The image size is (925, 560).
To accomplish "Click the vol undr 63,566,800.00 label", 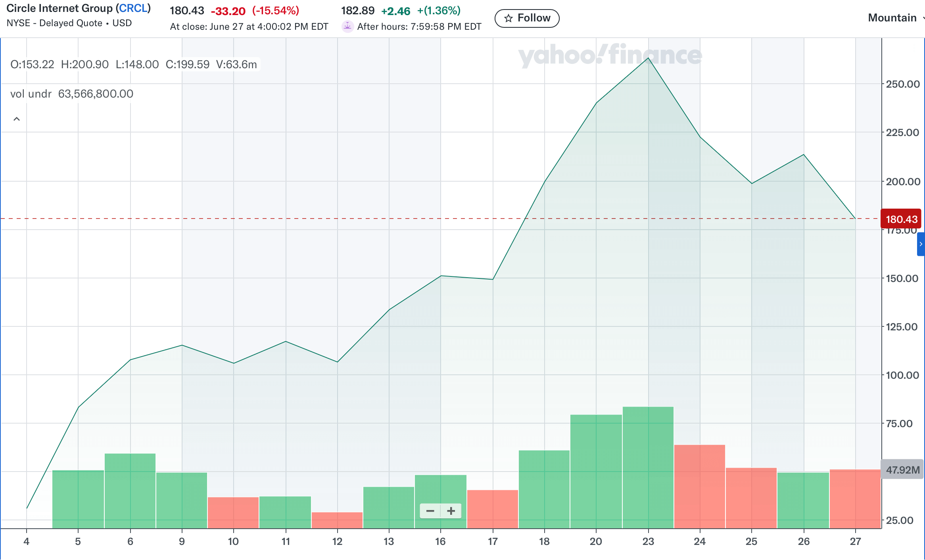I will (72, 94).
